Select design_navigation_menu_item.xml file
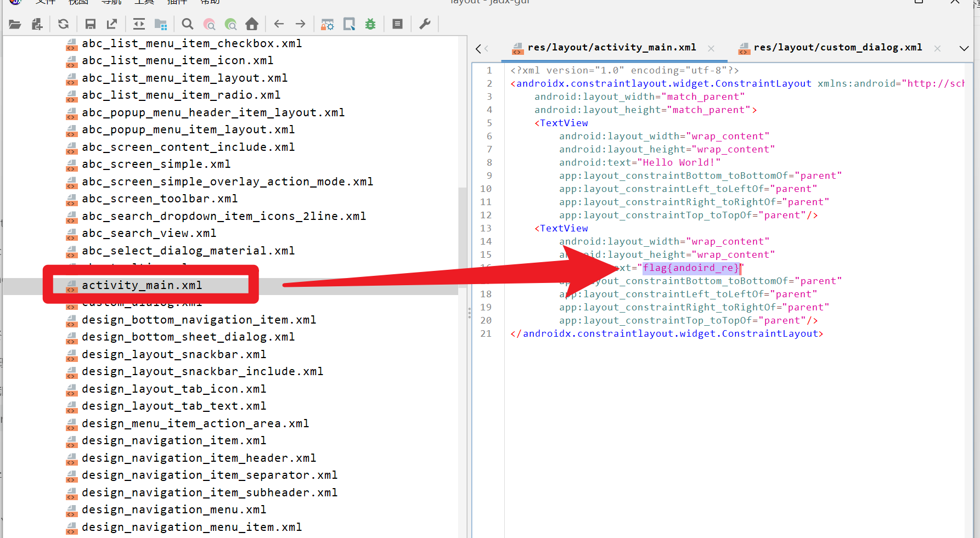 pos(192,527)
